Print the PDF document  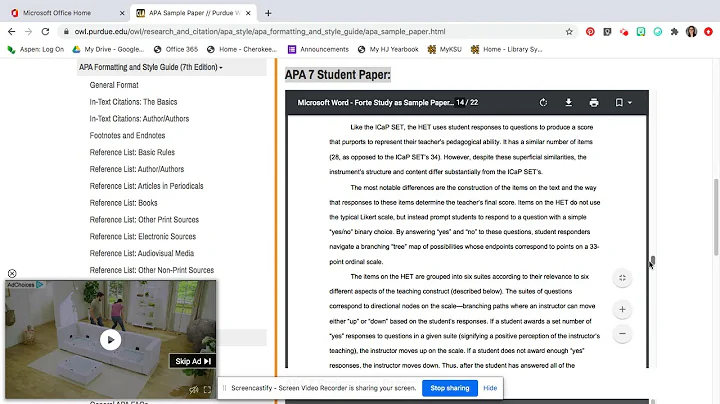point(594,102)
